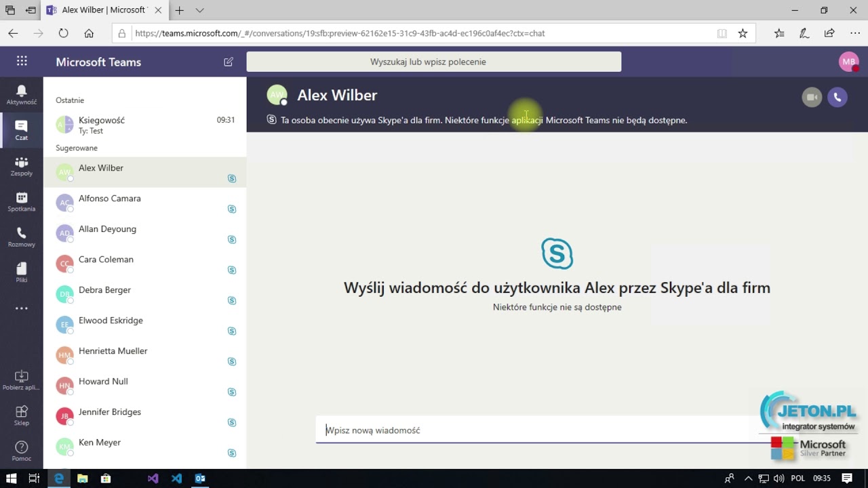
Task: Open the add notes pen icon
Action: click(x=804, y=33)
